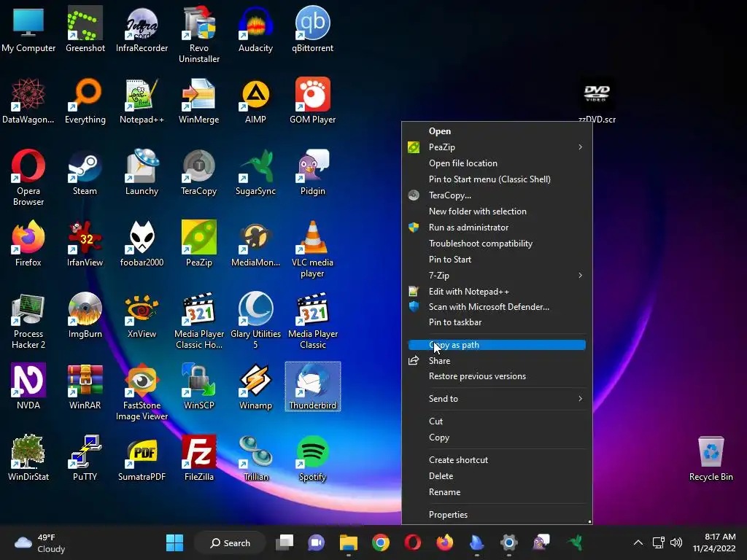Choose Pin to taskbar
747x560 pixels.
coord(497,322)
